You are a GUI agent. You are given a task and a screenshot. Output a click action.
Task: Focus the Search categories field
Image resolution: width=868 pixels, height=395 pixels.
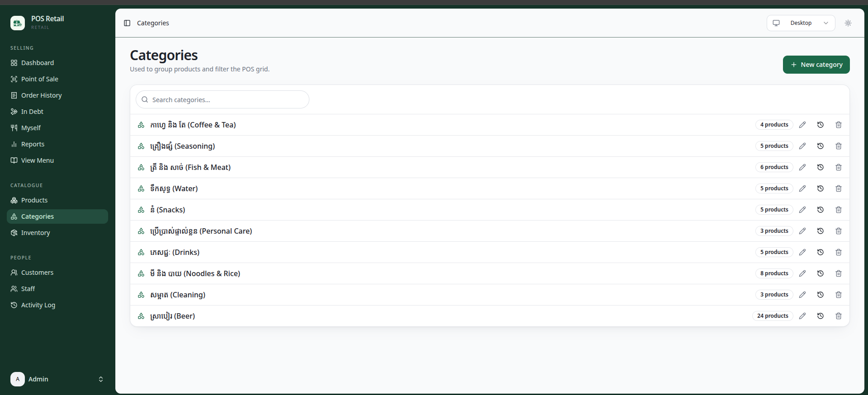point(223,99)
